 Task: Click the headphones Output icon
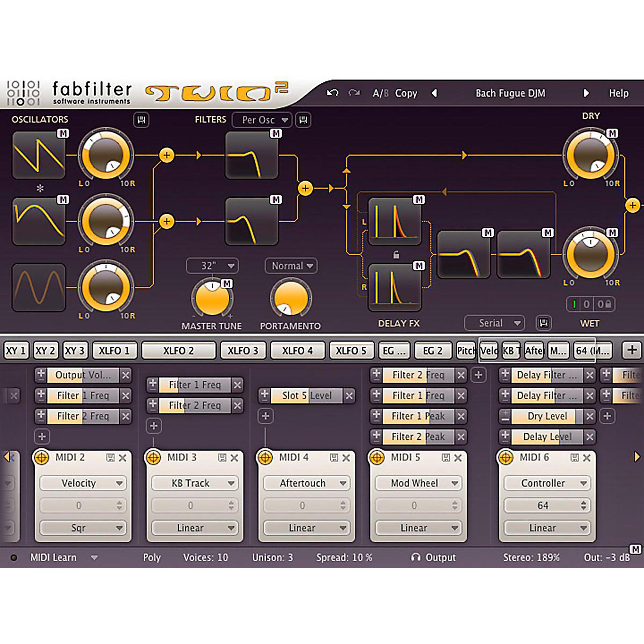pyautogui.click(x=416, y=557)
